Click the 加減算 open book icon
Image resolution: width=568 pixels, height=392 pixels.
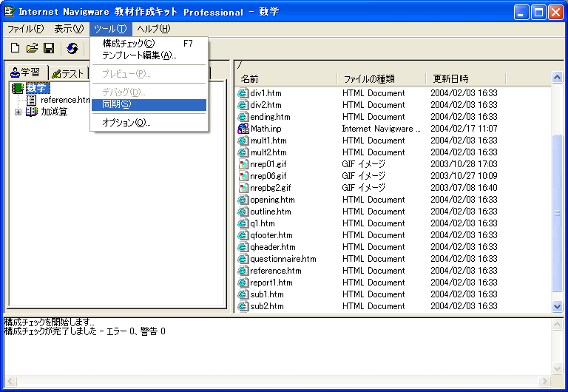[31, 112]
